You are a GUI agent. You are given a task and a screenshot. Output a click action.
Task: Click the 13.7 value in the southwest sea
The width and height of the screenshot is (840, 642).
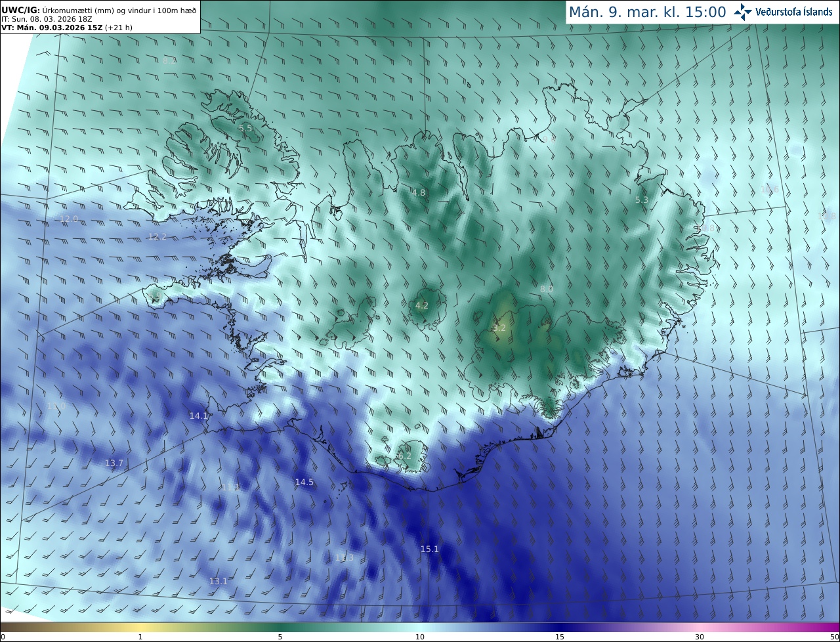pyautogui.click(x=114, y=463)
